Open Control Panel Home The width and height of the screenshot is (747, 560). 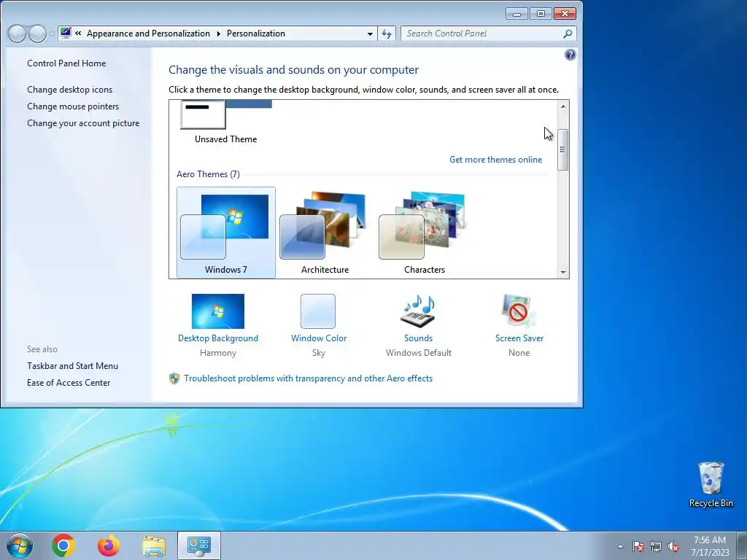[66, 63]
